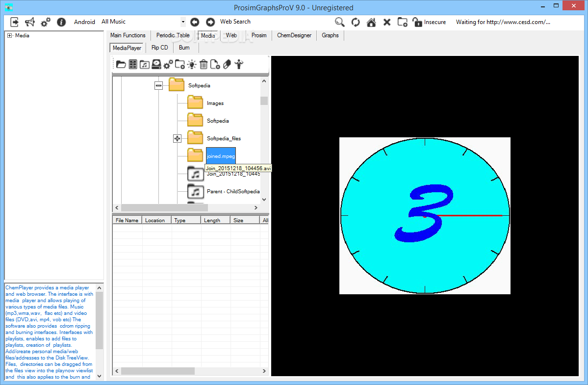Click the trash bin delete icon

[204, 64]
